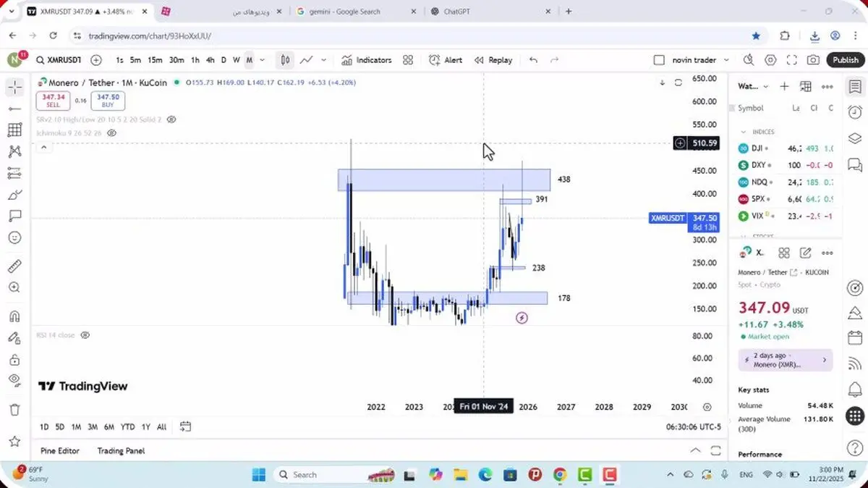Expand the bottom panel chevron
Image resolution: width=868 pixels, height=488 pixels.
pyautogui.click(x=695, y=450)
